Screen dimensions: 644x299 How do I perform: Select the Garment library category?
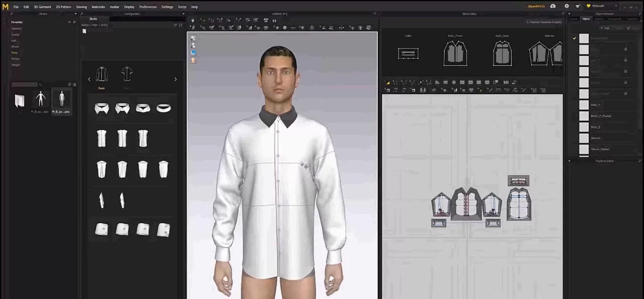coord(17,29)
